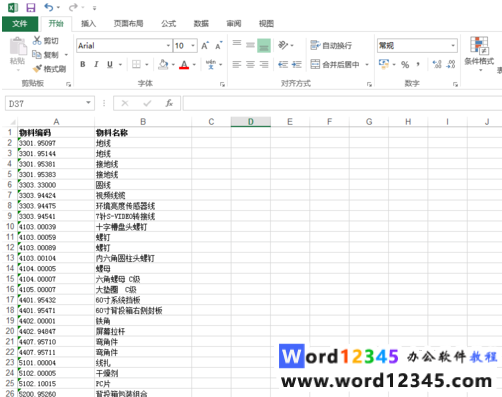This screenshot has width=502, height=397.
Task: Click the fill color paint bucket icon
Action: click(163, 64)
